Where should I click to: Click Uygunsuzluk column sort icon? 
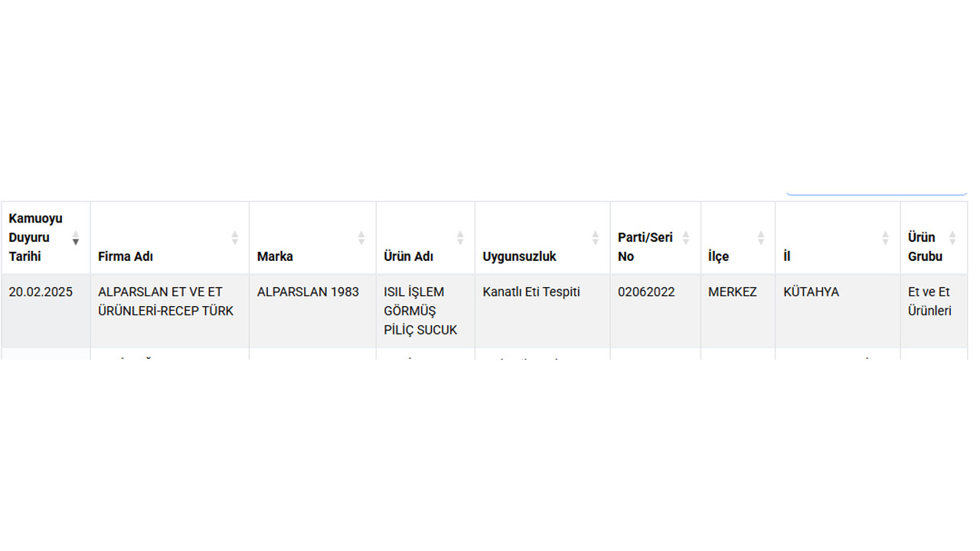coord(596,238)
